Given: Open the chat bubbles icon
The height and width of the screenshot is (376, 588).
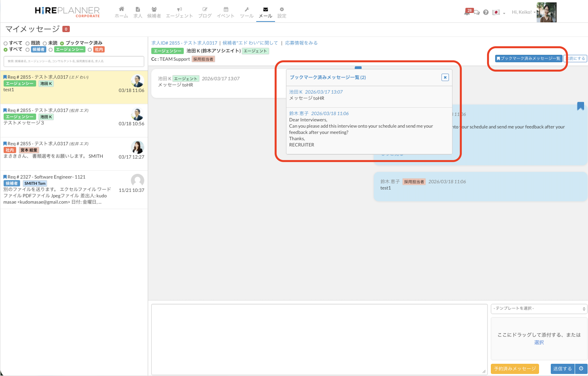Looking at the screenshot, I should [x=477, y=12].
